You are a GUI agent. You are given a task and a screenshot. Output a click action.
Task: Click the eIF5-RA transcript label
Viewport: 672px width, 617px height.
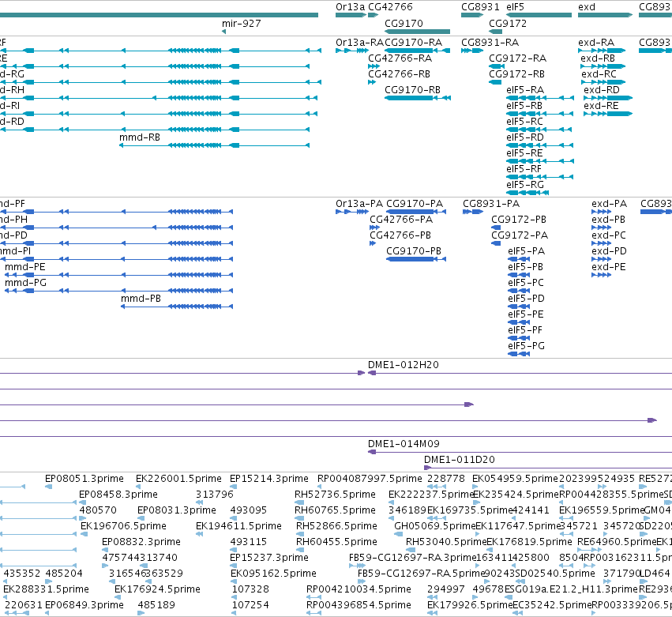click(x=525, y=90)
